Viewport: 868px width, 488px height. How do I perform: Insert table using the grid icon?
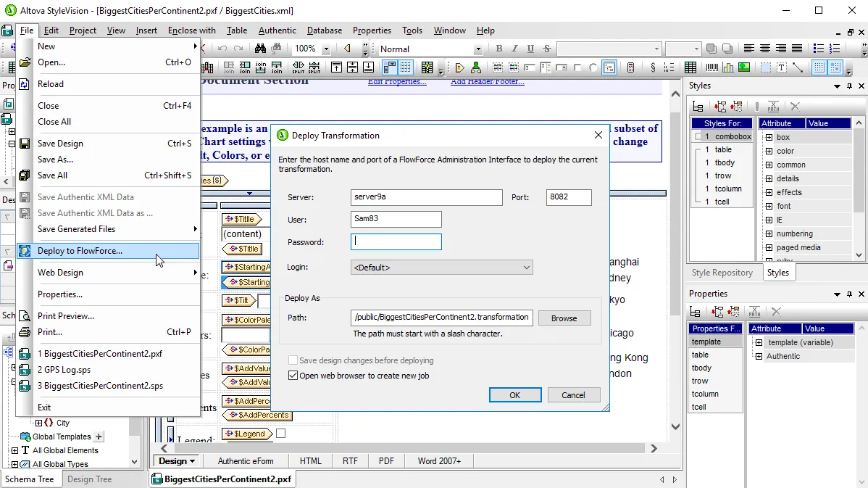(690, 67)
